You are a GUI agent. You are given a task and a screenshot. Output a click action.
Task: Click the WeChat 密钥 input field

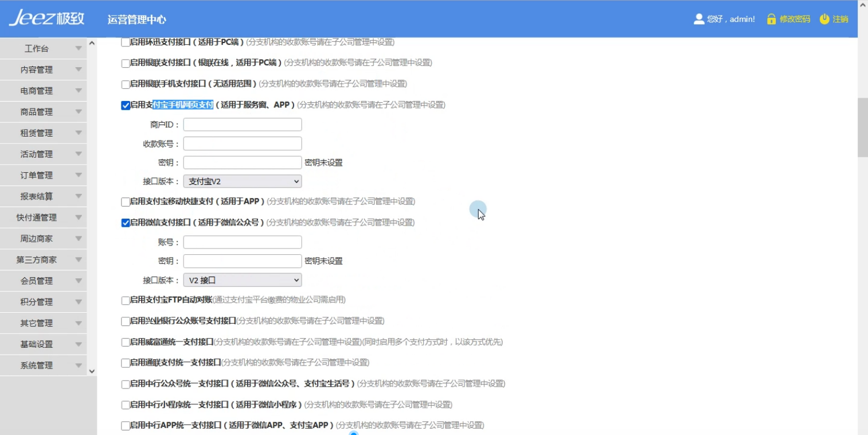click(243, 261)
